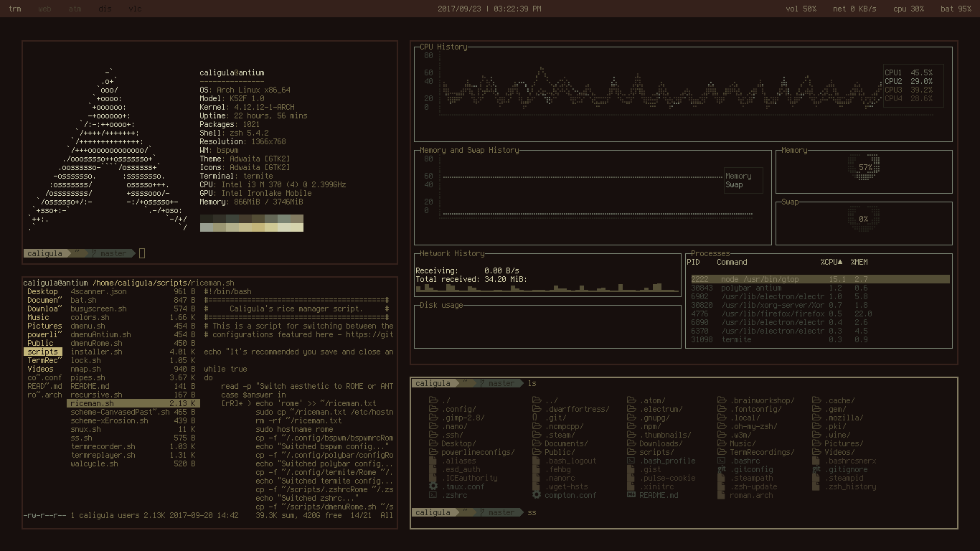The width and height of the screenshot is (980, 551).
Task: Select scheme-xErosion.sh in ranger
Action: point(133,420)
